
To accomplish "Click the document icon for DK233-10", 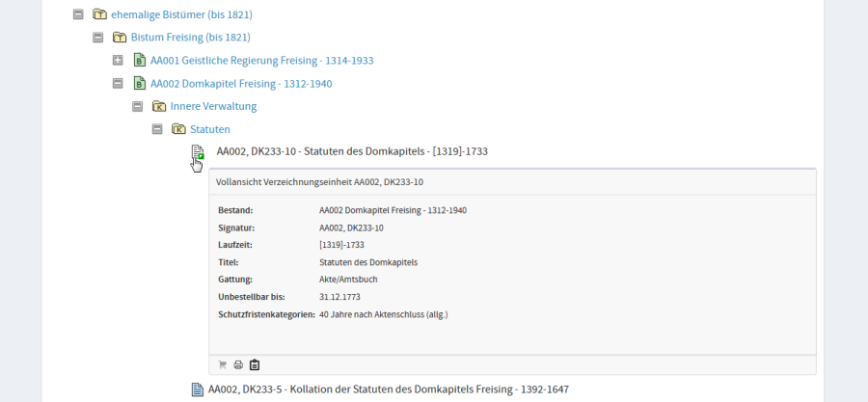I will [x=197, y=152].
